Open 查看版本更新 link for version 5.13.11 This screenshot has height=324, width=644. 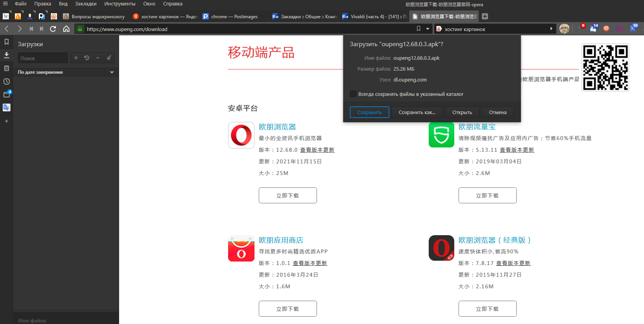[x=517, y=150]
